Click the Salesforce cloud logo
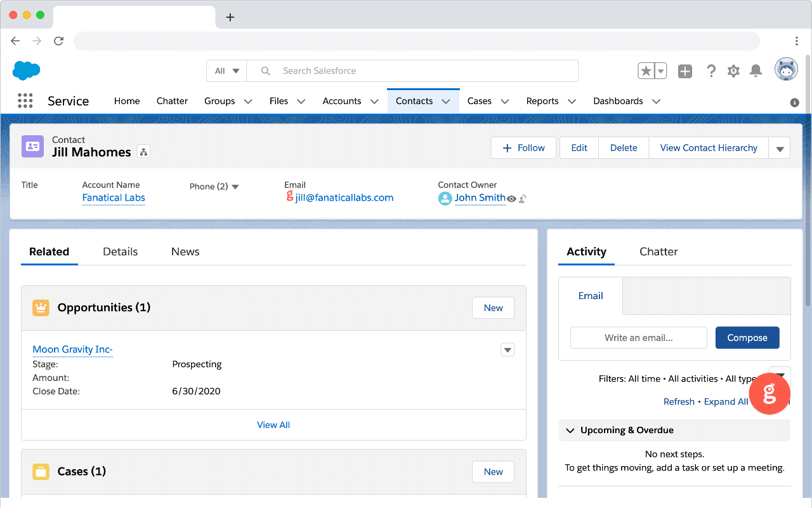 pyautogui.click(x=26, y=70)
